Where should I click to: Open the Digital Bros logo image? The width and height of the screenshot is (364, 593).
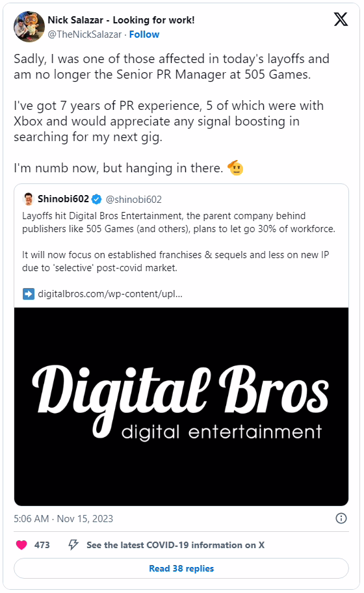pos(181,406)
